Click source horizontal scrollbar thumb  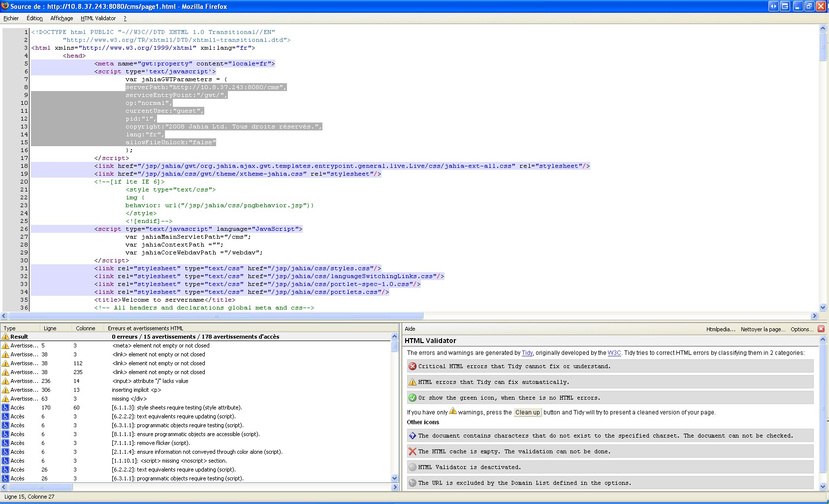(215, 316)
